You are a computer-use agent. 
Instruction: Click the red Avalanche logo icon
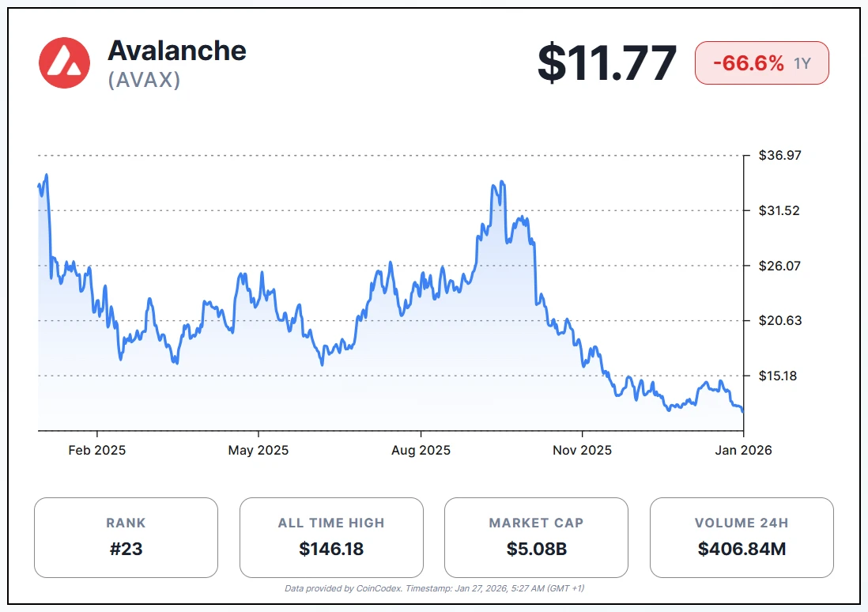coord(64,62)
